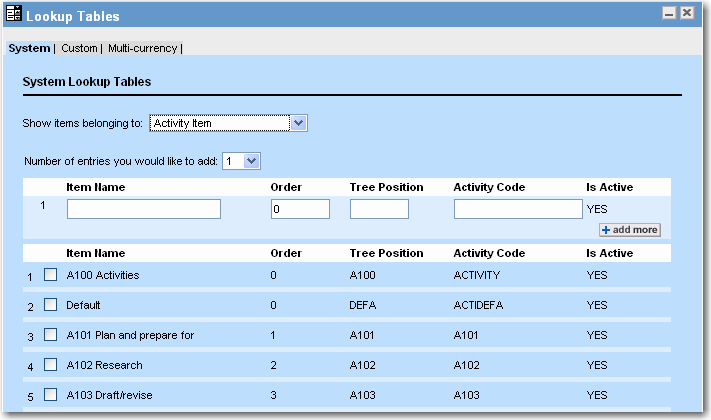Tick the Default row checkbox
Viewport: 711px width, 420px height.
pos(50,305)
